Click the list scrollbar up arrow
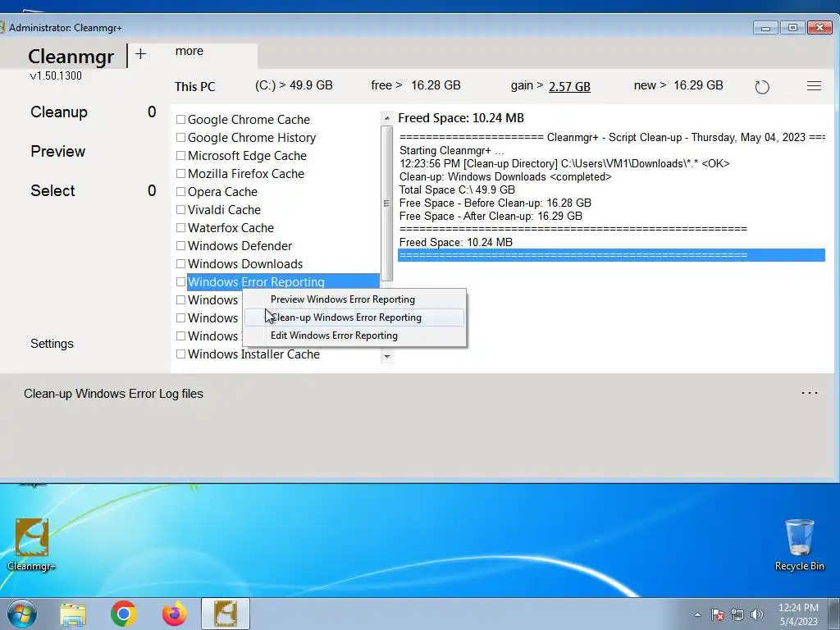Image resolution: width=840 pixels, height=630 pixels. pyautogui.click(x=387, y=118)
